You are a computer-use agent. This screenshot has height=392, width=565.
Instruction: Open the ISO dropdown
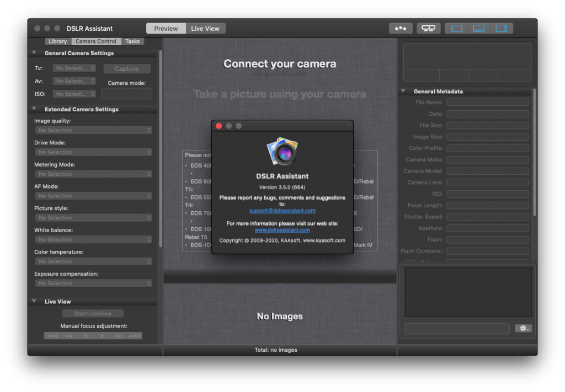tap(74, 94)
